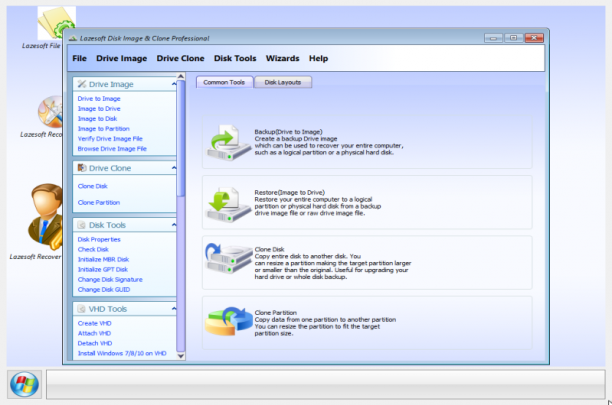Minimize the Lazesoft Disk Image window

coord(493,38)
